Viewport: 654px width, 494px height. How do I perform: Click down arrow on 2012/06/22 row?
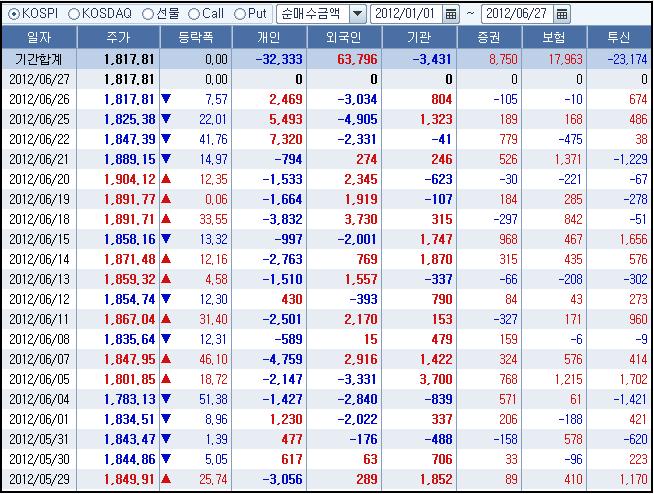(x=166, y=139)
